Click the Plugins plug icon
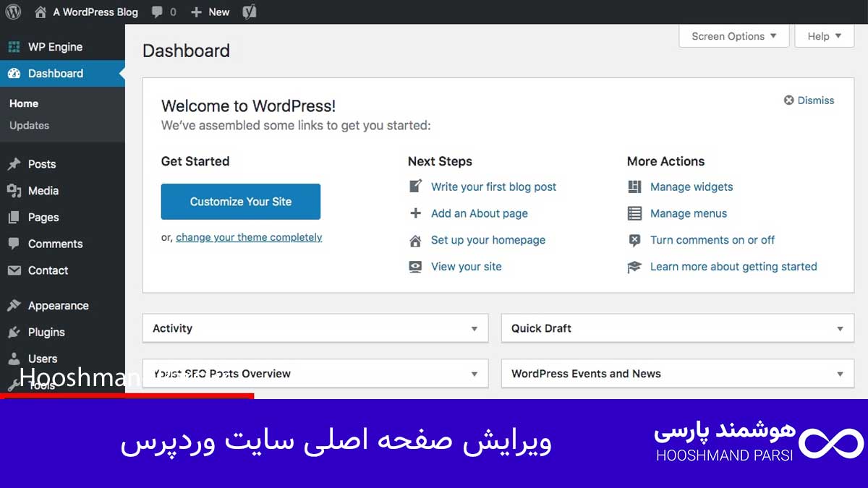868x488 pixels. (14, 333)
